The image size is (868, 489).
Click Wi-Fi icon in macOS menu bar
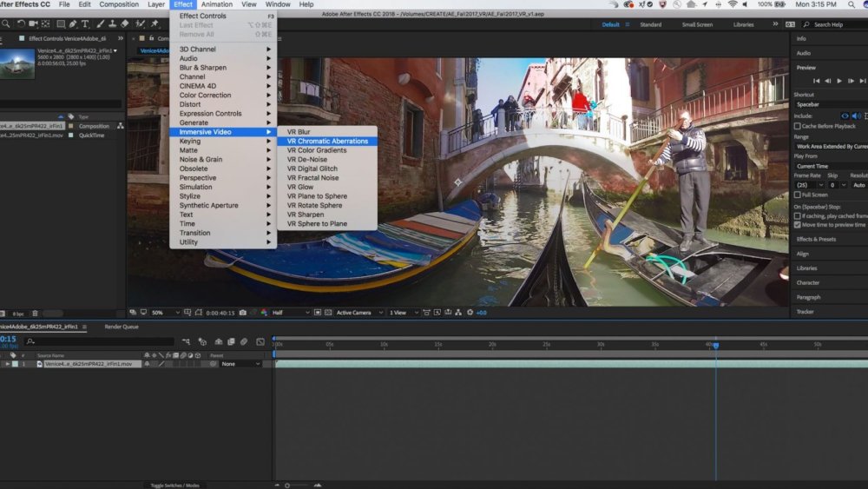click(733, 4)
